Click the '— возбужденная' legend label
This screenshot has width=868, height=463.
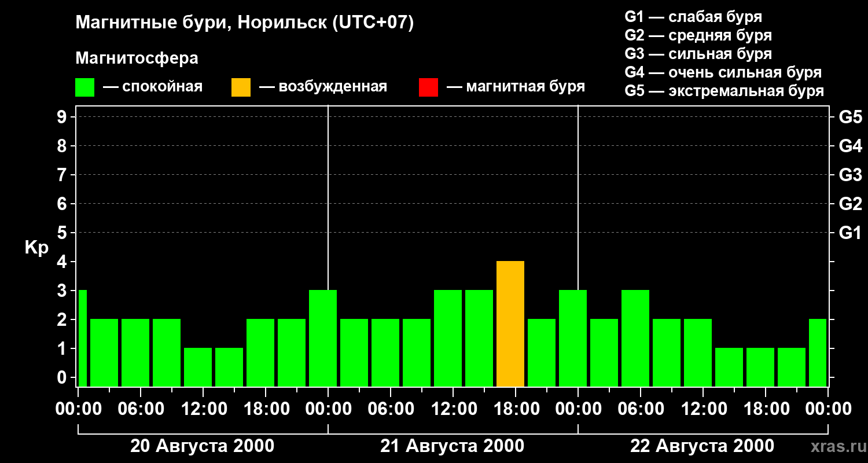pos(323,87)
